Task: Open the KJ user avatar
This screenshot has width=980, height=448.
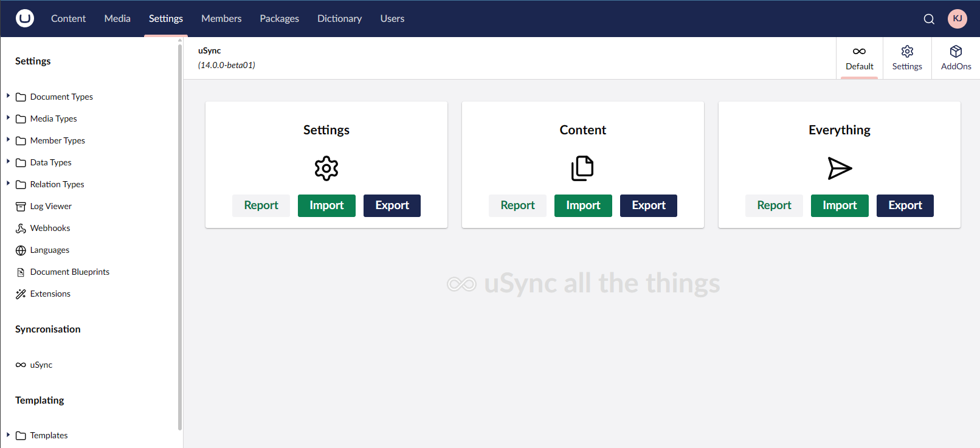Action: [958, 18]
